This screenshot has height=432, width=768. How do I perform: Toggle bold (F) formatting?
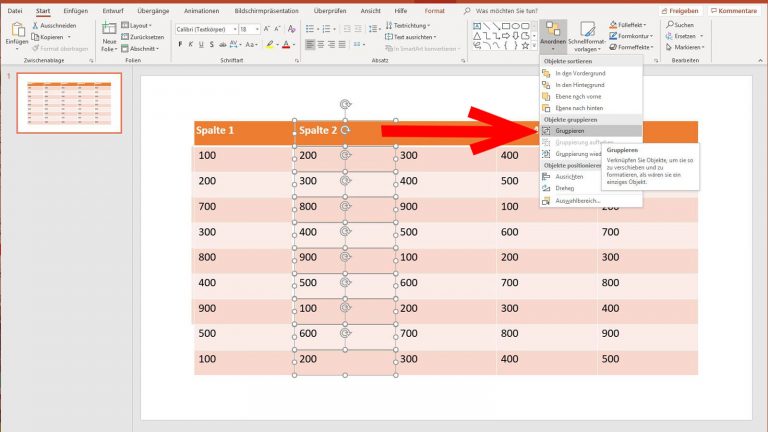point(180,45)
